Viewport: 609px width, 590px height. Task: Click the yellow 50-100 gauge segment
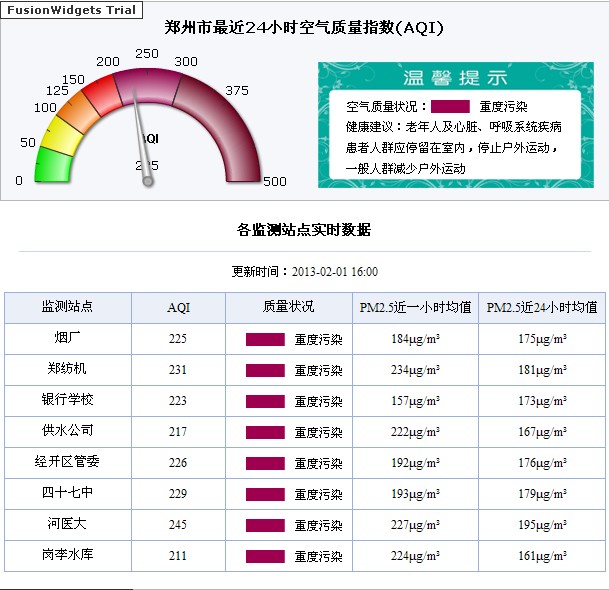click(x=64, y=133)
